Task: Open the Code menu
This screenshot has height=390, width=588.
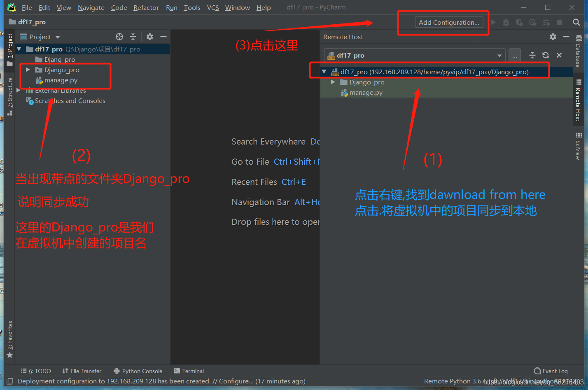Action: (119, 7)
